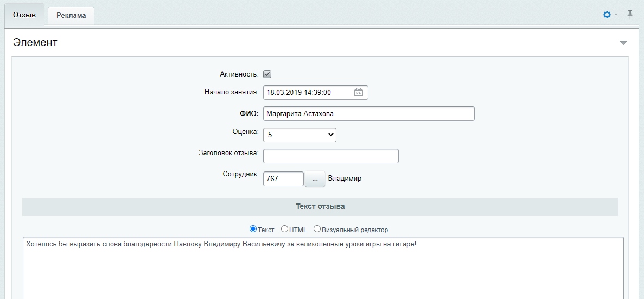This screenshot has width=644, height=299.
Task: Open the Оценка dropdown
Action: pos(299,135)
